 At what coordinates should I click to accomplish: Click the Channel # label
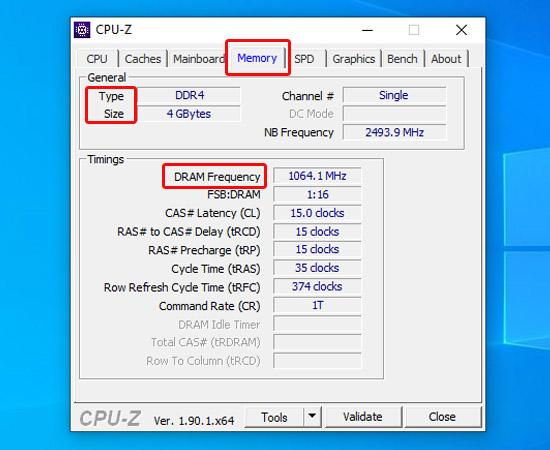(308, 96)
